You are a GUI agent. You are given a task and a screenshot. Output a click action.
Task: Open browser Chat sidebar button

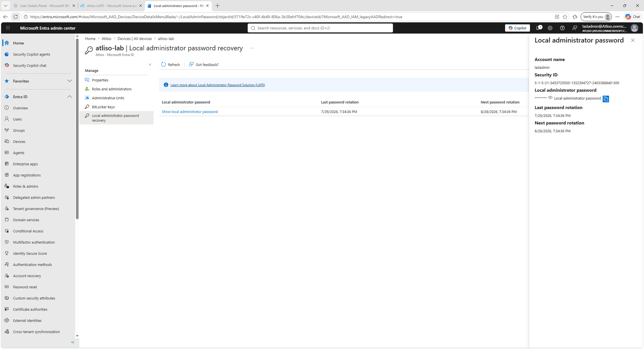coord(633,17)
